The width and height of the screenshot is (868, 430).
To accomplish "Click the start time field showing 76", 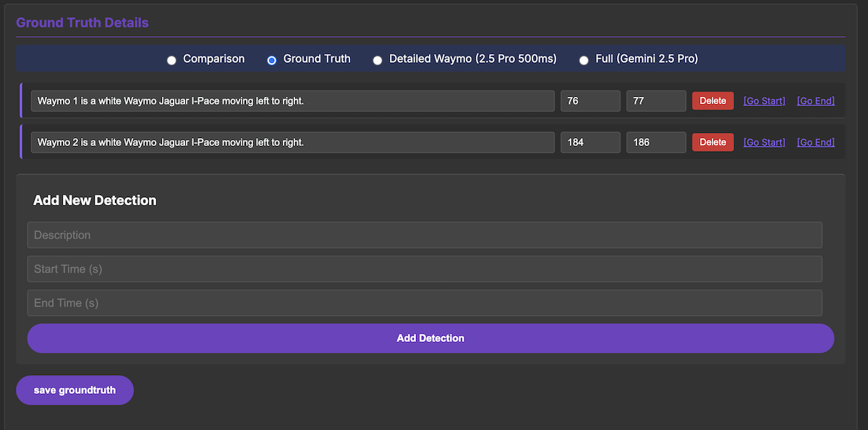I will pos(590,101).
